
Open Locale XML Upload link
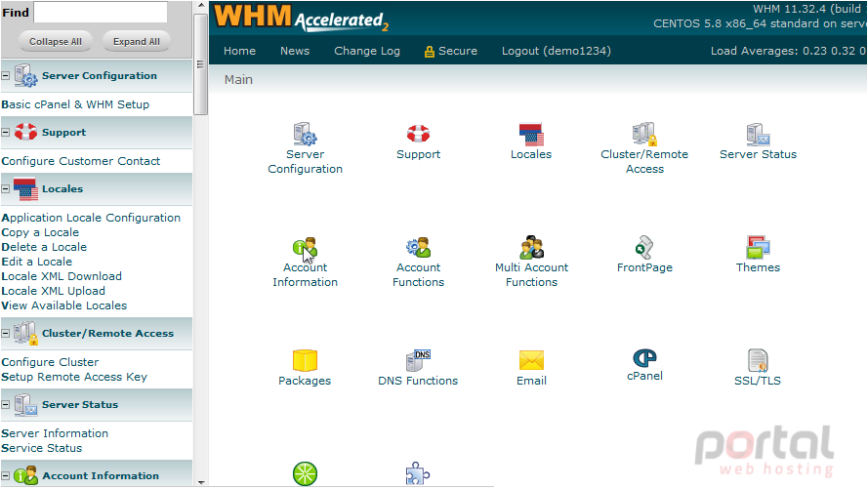click(x=53, y=291)
